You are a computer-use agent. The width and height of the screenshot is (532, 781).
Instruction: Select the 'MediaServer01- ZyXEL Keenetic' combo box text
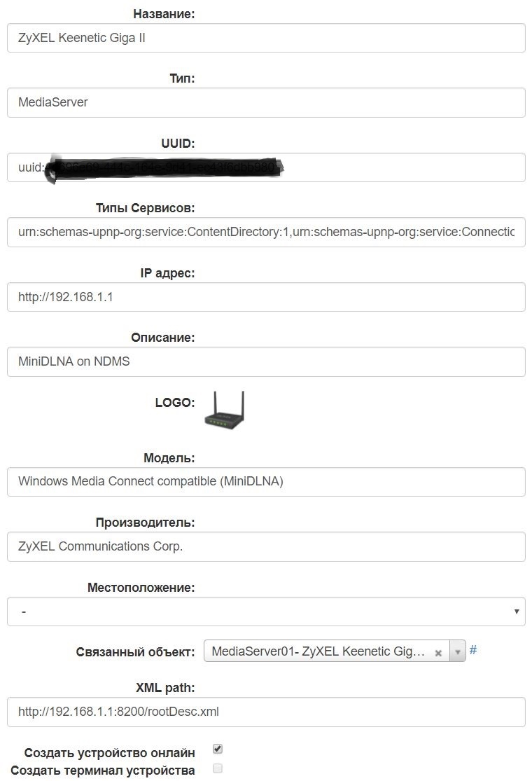tap(318, 652)
